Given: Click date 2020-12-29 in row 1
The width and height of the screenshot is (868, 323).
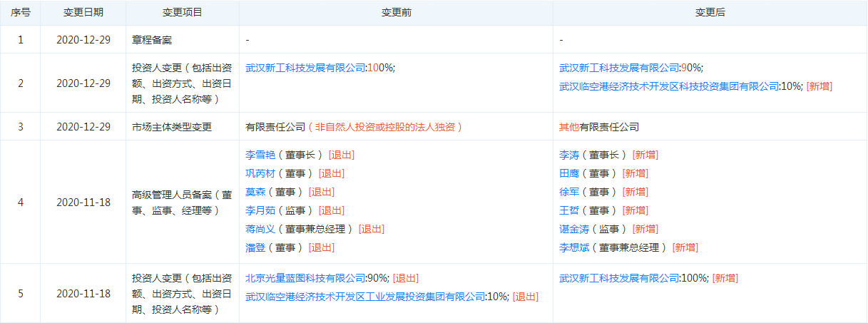Looking at the screenshot, I should coord(83,40).
